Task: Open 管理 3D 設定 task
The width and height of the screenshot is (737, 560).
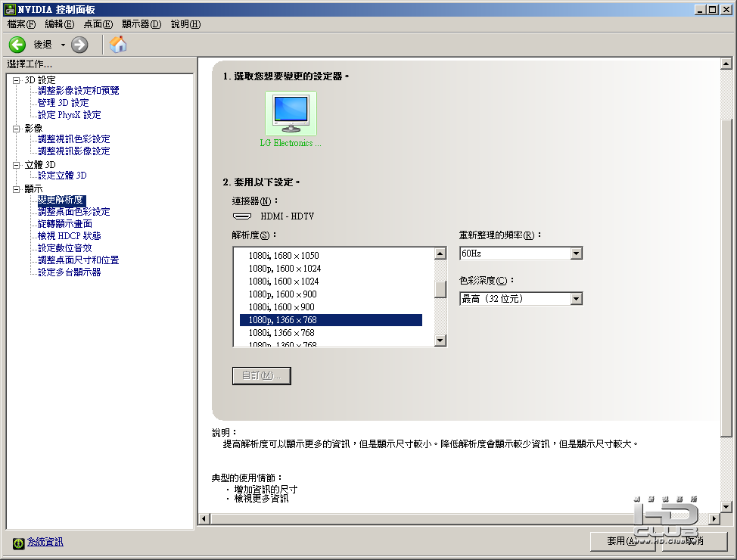Action: [x=63, y=102]
